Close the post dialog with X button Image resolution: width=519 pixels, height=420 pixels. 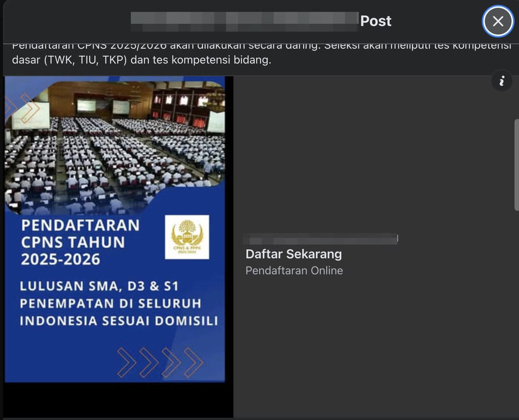coord(498,21)
